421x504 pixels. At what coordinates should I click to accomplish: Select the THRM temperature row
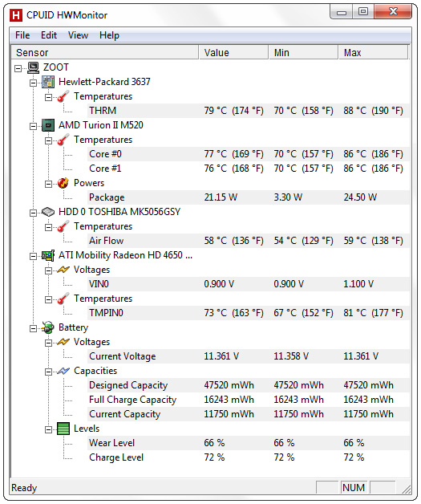tap(249, 111)
